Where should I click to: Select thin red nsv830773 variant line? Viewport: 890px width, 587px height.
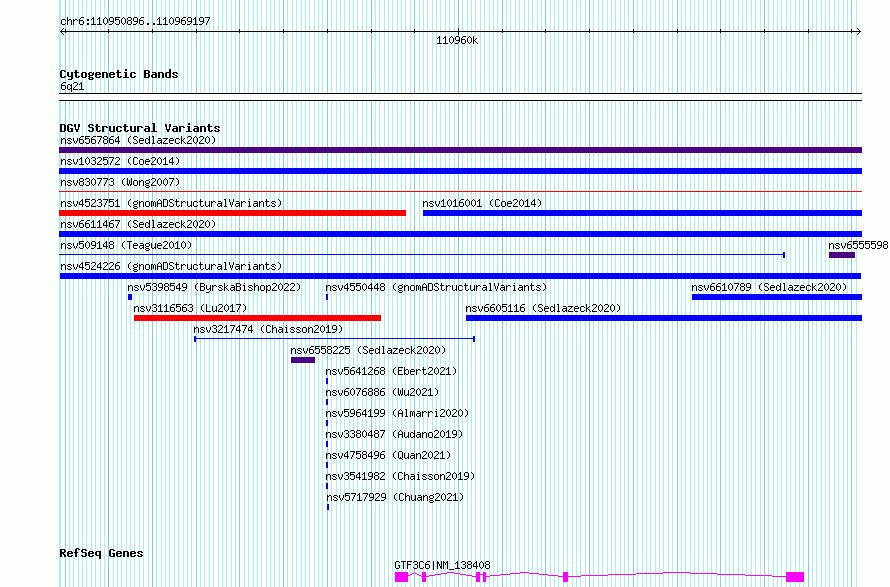pyautogui.click(x=460, y=192)
